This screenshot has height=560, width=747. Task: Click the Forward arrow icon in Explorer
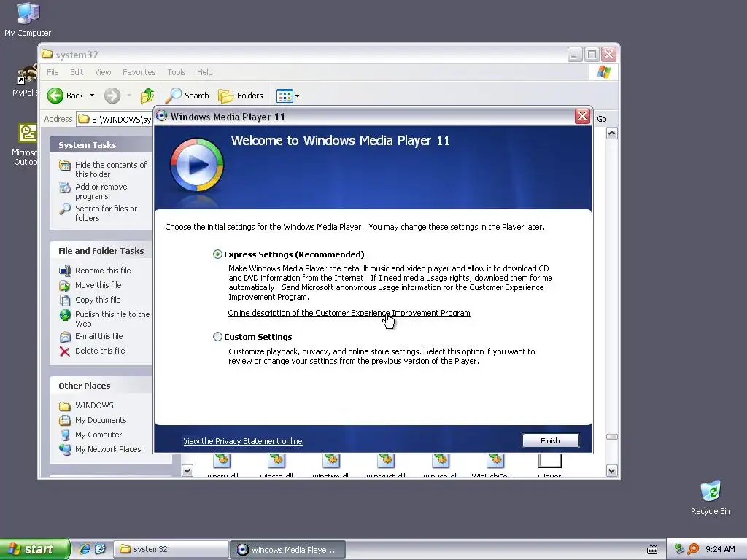[x=112, y=96]
